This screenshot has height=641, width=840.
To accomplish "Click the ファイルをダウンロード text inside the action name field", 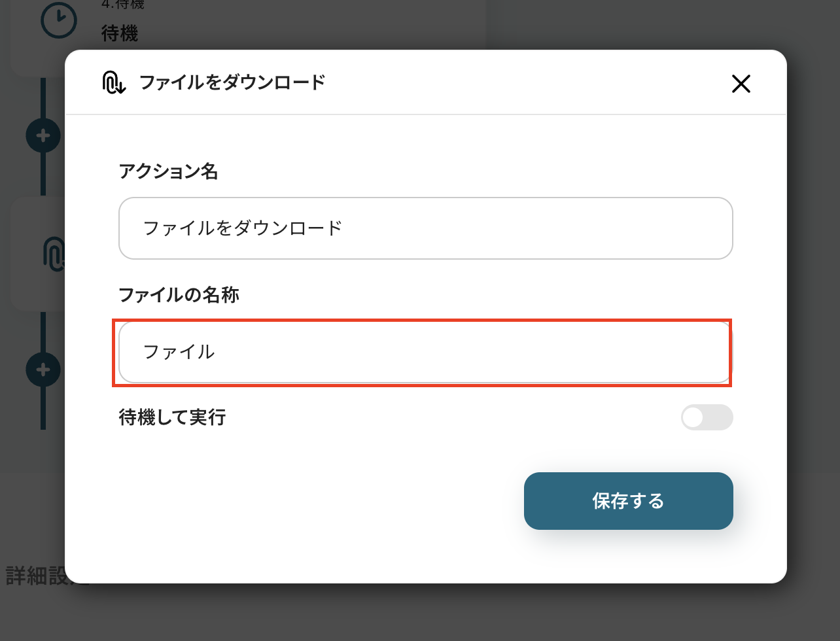I will pos(243,228).
